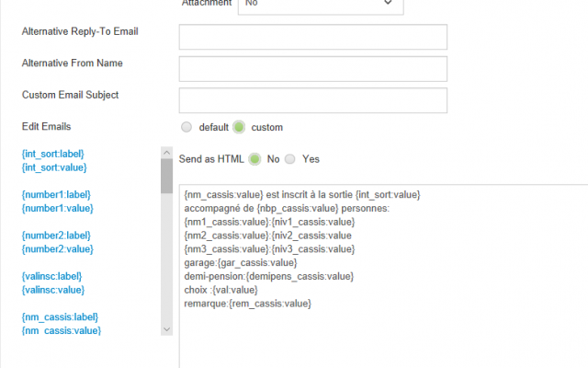Click the placeholder list scrollbar thumb

tap(167, 176)
